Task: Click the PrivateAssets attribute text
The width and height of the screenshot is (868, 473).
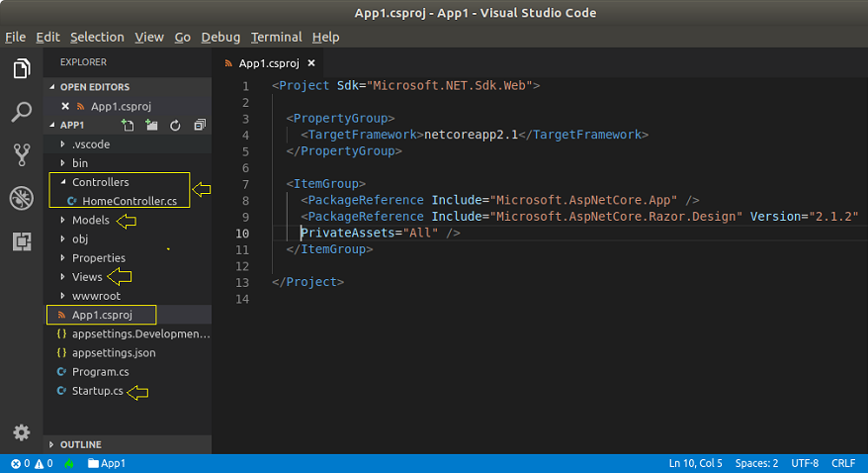Action: point(348,233)
